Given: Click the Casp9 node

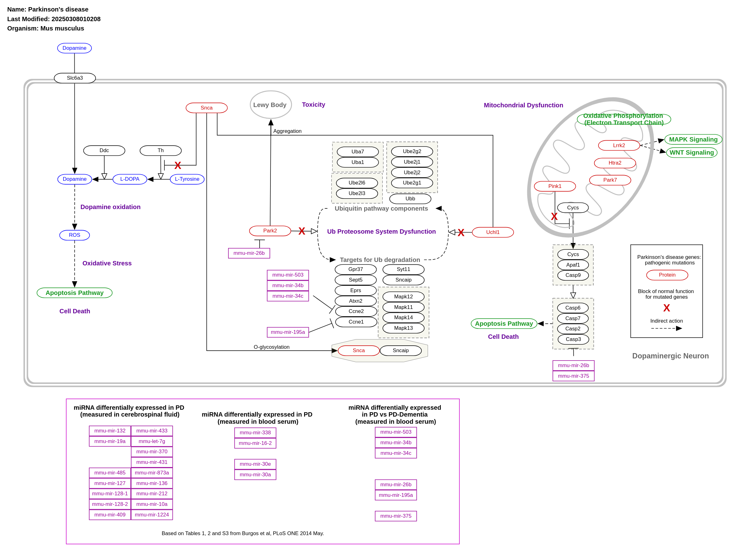Looking at the screenshot, I should pyautogui.click(x=573, y=275).
